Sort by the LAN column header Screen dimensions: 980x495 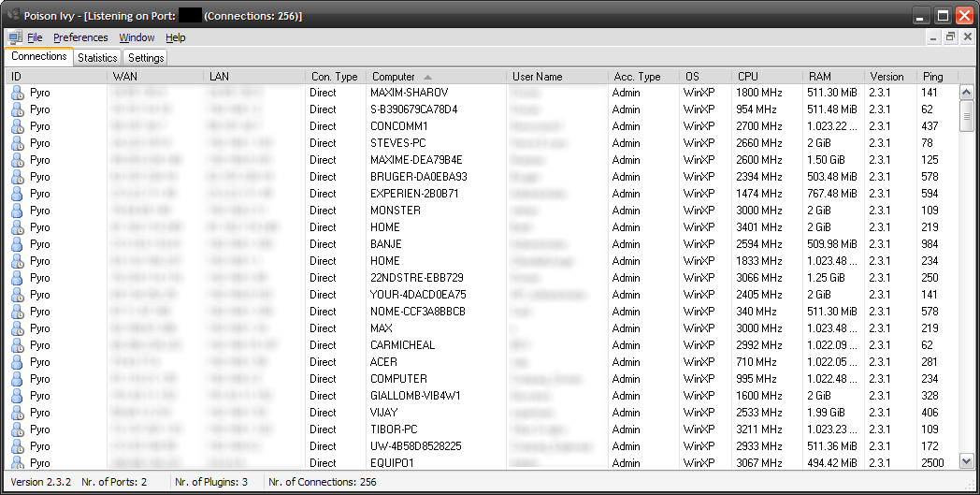(x=254, y=77)
